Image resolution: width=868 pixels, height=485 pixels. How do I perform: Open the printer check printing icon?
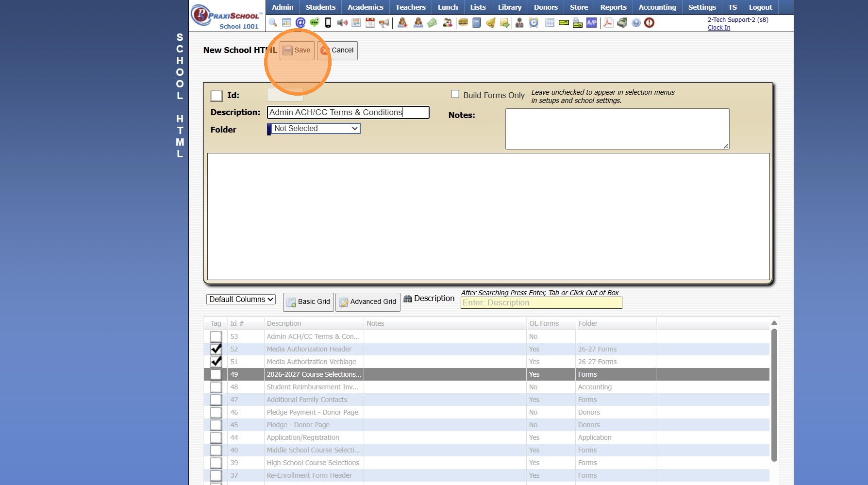578,23
